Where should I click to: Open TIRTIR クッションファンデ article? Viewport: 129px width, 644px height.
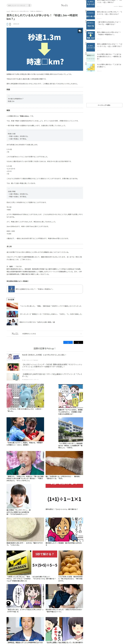(52, 365)
